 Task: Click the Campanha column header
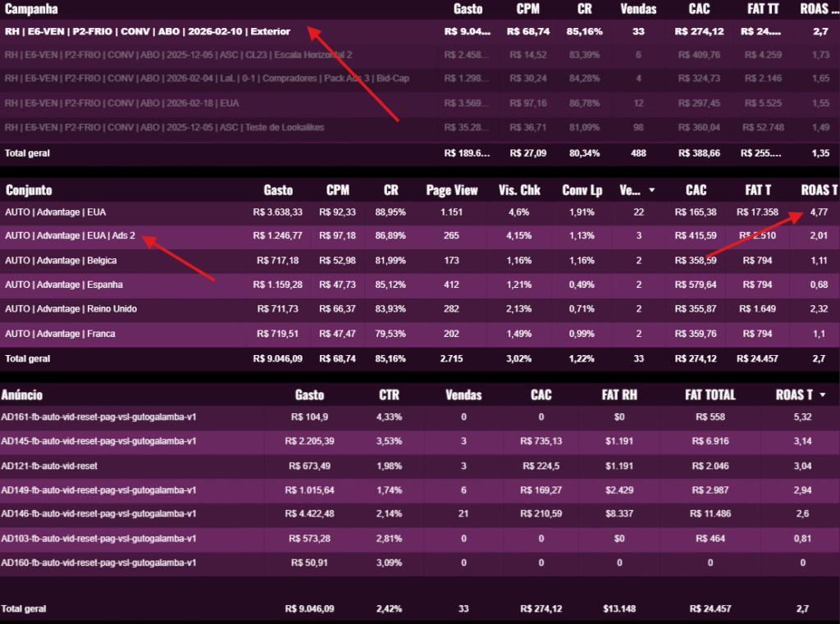(34, 9)
